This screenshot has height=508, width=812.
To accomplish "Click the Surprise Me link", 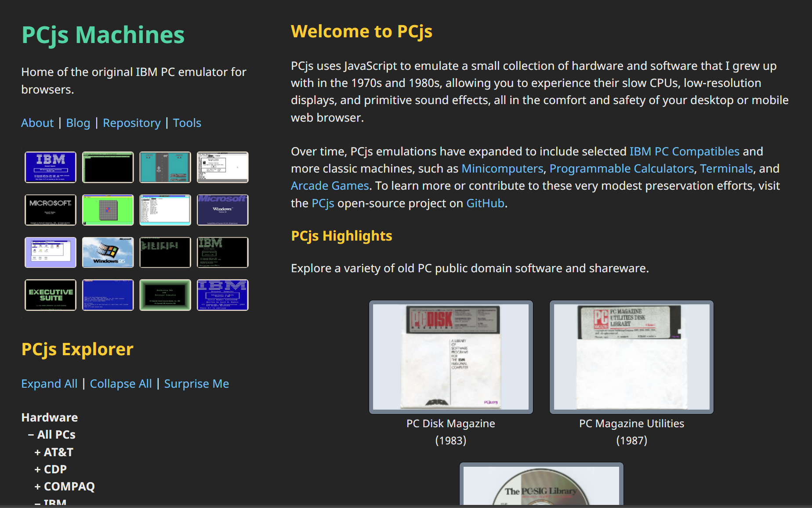I will 196,384.
